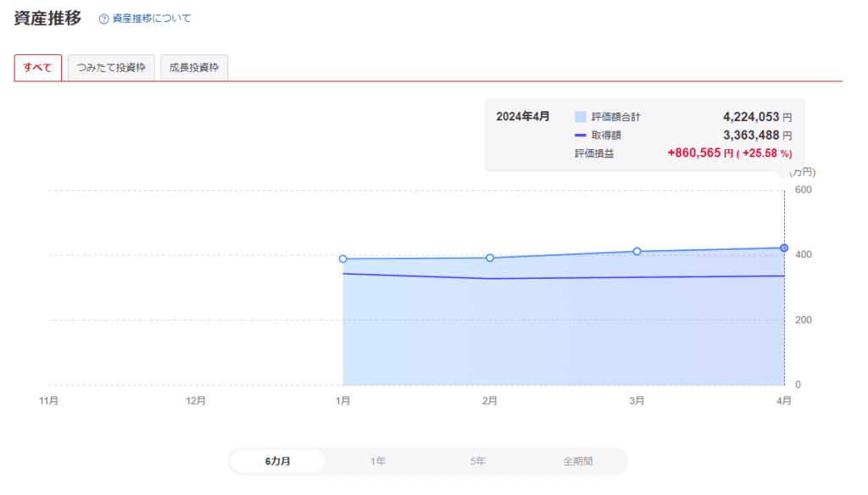Select the すべて tab
This screenshot has height=495, width=868.
click(37, 68)
